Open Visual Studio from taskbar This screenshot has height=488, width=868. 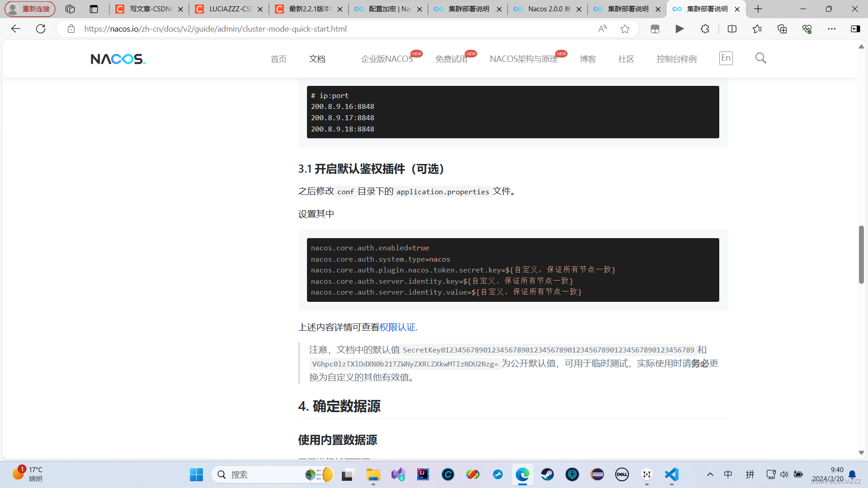click(x=398, y=474)
